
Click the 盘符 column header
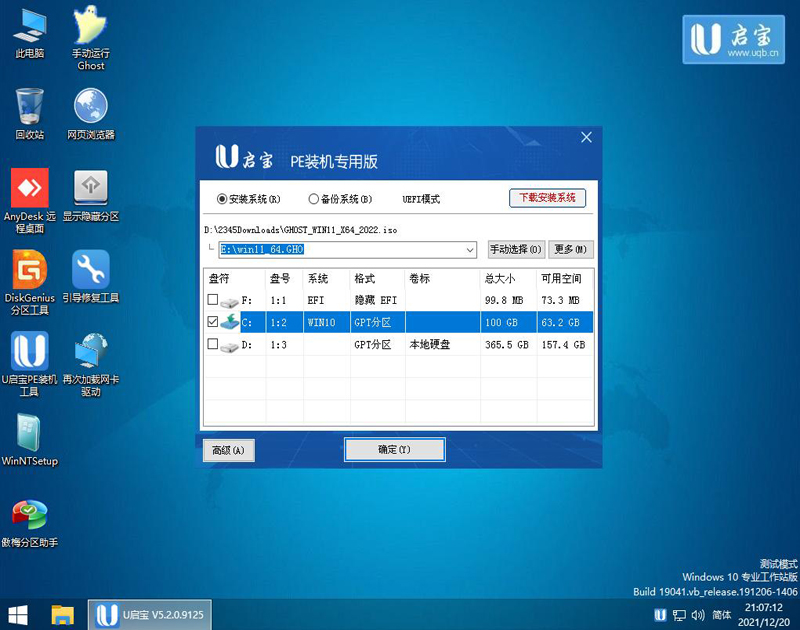[235, 279]
